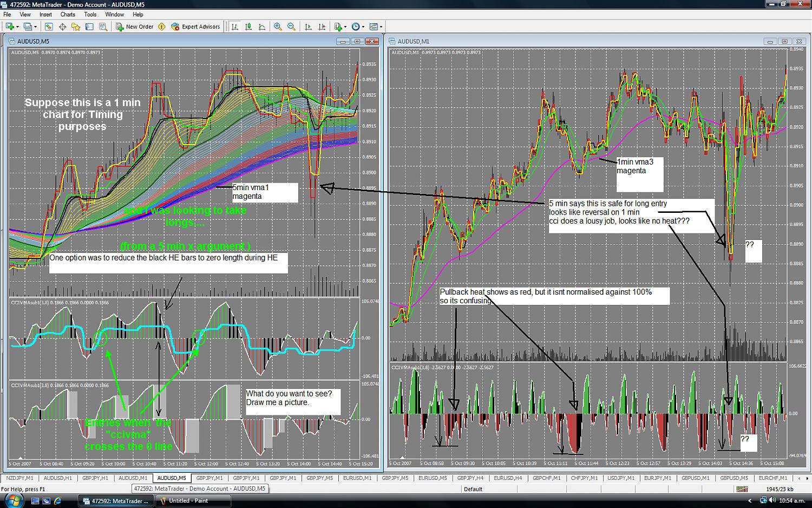The width and height of the screenshot is (812, 508).
Task: Click the connection status 1945/23 kb
Action: click(x=780, y=489)
